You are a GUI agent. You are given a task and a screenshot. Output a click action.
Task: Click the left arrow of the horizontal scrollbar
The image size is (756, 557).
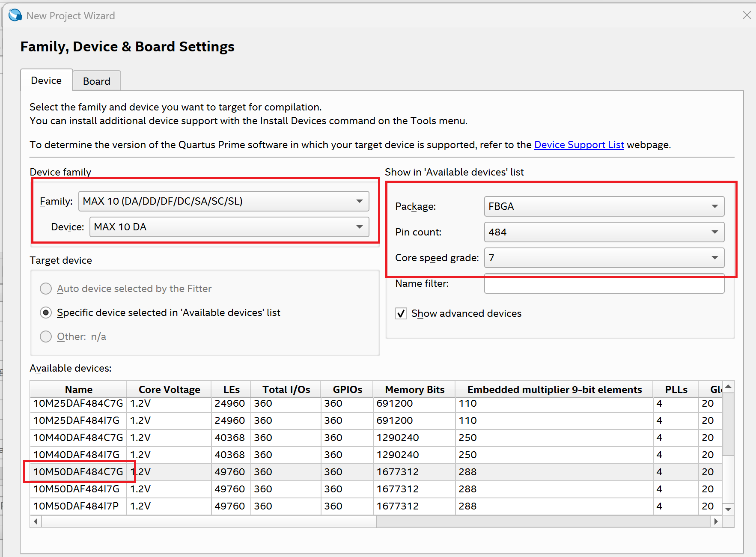(x=36, y=521)
